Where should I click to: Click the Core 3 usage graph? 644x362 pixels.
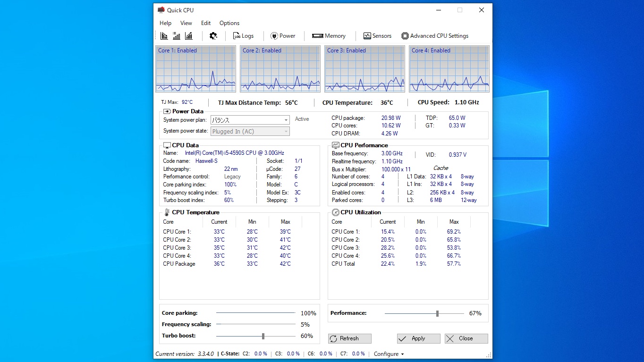[364, 69]
